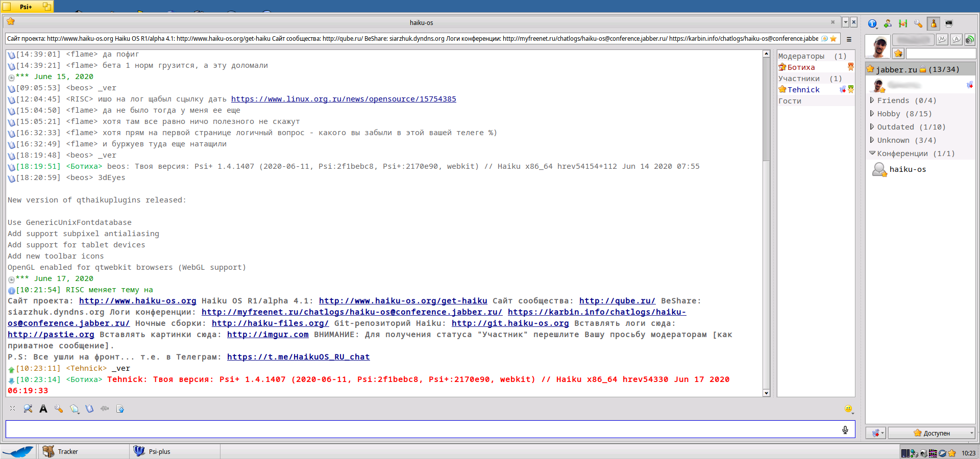Collapse the Конференции (1/1) group

pos(920,154)
